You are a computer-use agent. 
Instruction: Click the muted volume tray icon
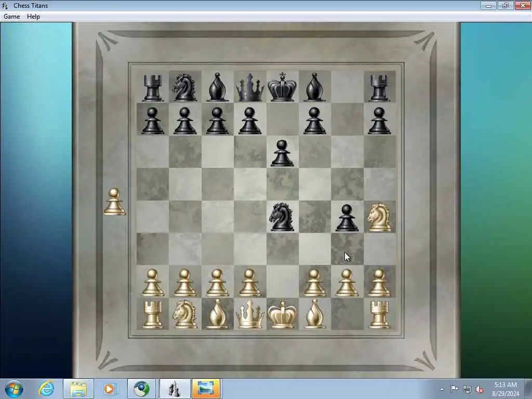[480, 389]
